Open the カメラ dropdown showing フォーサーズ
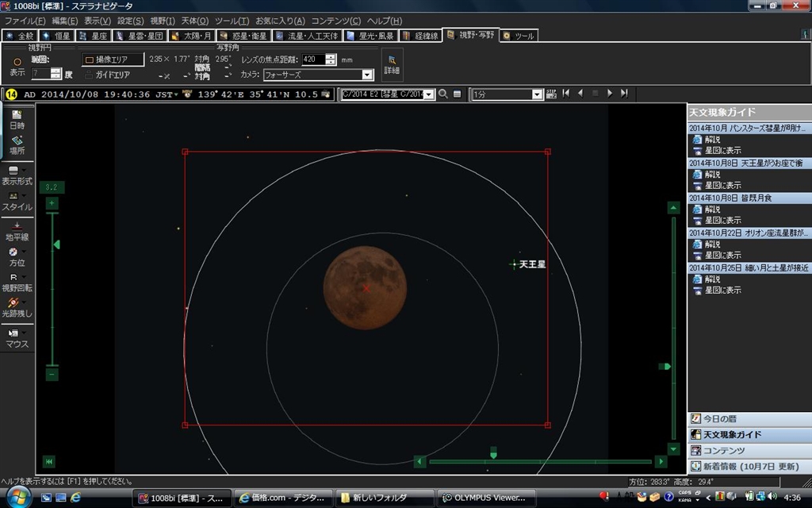This screenshot has width=812, height=508. tap(367, 75)
